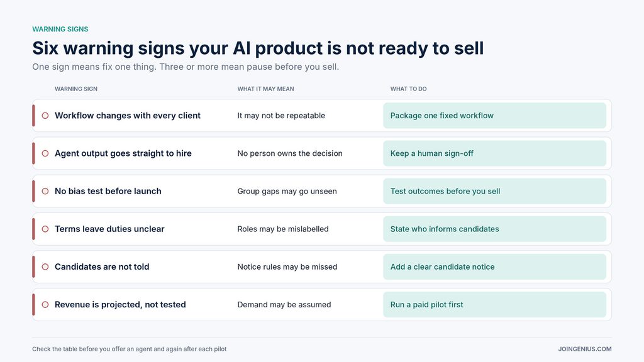Click the 'State who informs candidates' box
Image resolution: width=644 pixels, height=362 pixels.
tap(494, 229)
